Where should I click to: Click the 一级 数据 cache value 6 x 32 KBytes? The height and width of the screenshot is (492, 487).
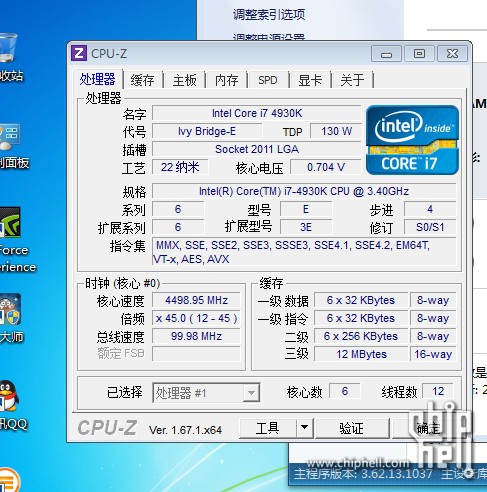[x=361, y=300]
